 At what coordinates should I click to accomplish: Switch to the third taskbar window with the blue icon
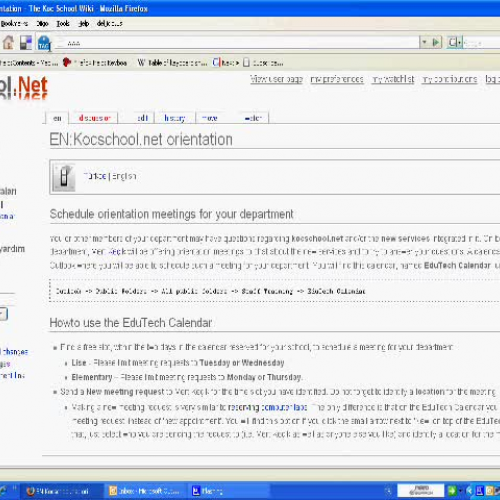[228, 491]
